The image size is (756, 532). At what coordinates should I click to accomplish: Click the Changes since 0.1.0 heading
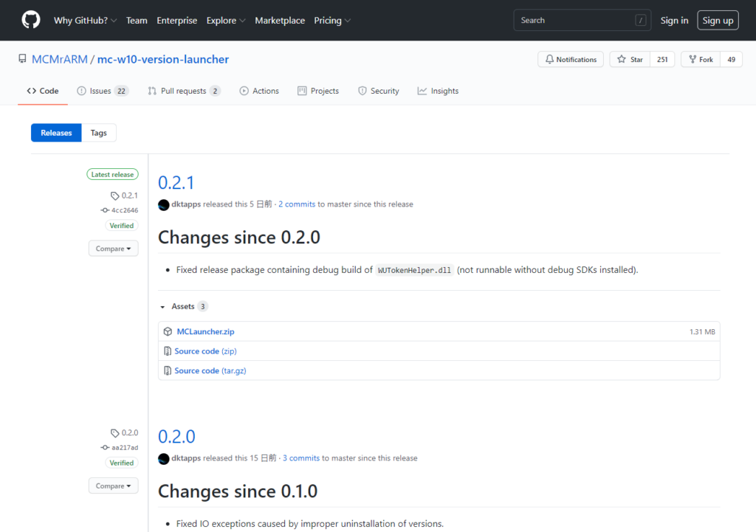click(x=238, y=491)
